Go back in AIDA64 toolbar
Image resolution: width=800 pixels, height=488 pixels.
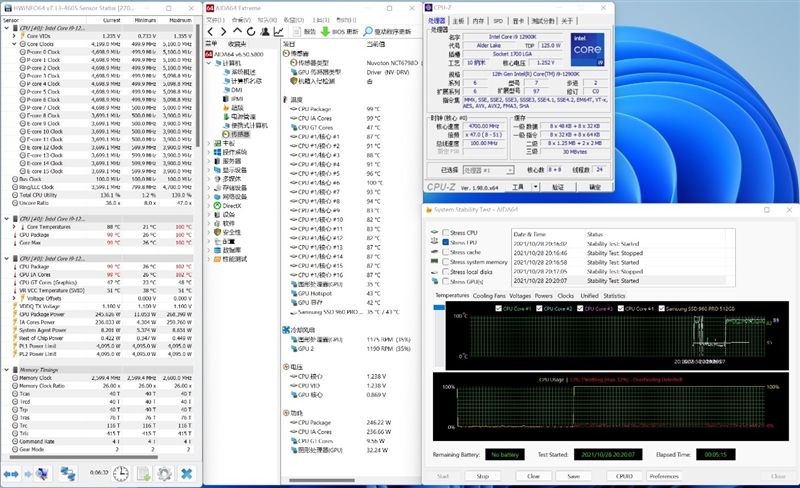[211, 32]
